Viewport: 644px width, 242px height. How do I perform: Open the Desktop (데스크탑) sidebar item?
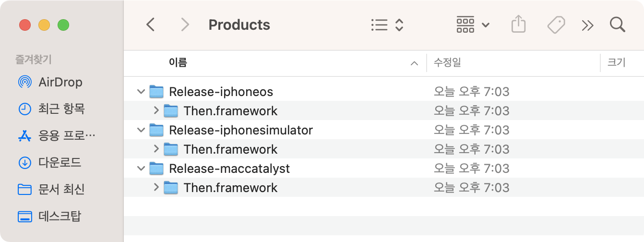click(x=60, y=217)
